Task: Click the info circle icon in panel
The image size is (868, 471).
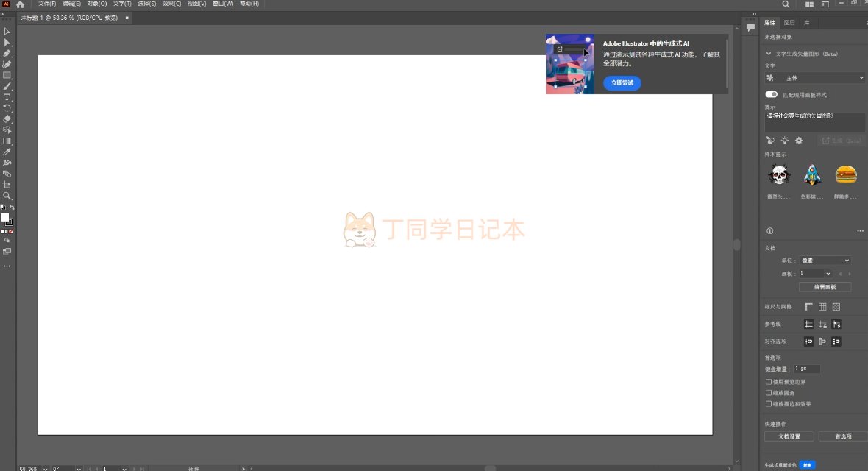Action: coord(769,231)
